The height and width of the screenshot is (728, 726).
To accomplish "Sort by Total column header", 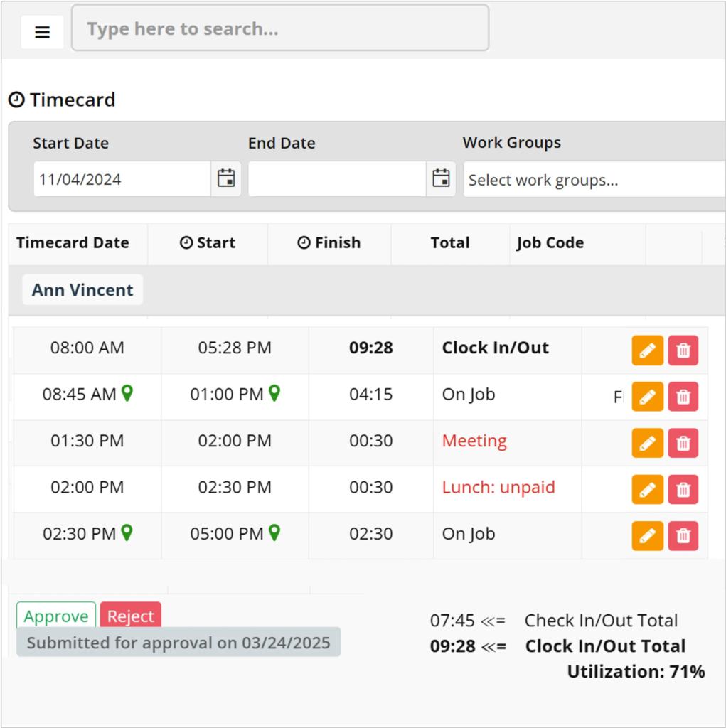I will pyautogui.click(x=449, y=243).
